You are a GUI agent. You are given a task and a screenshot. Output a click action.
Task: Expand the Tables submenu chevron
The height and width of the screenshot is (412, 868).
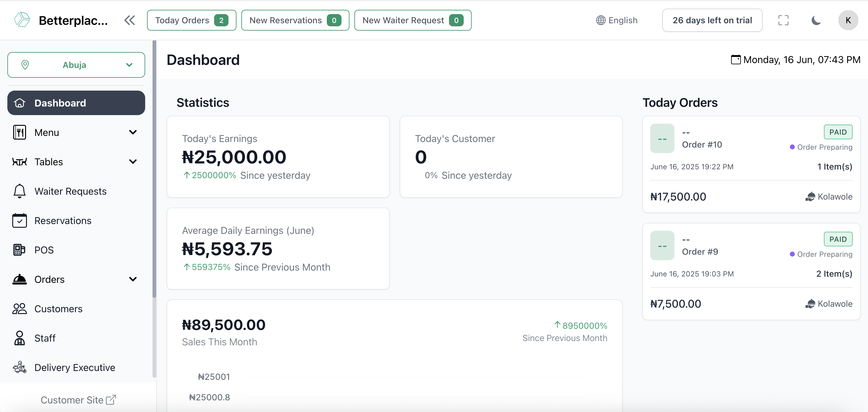click(x=133, y=162)
